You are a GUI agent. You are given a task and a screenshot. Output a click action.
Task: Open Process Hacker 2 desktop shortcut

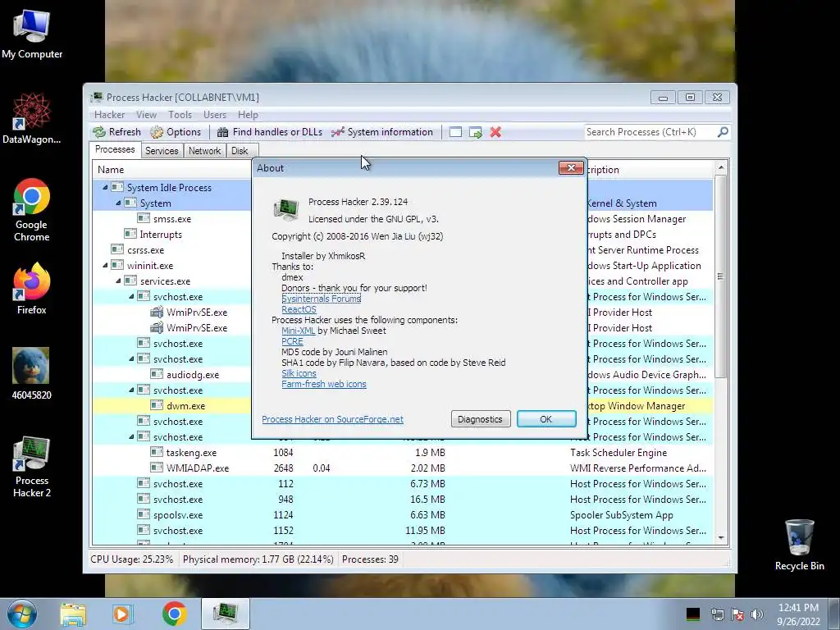click(x=32, y=467)
